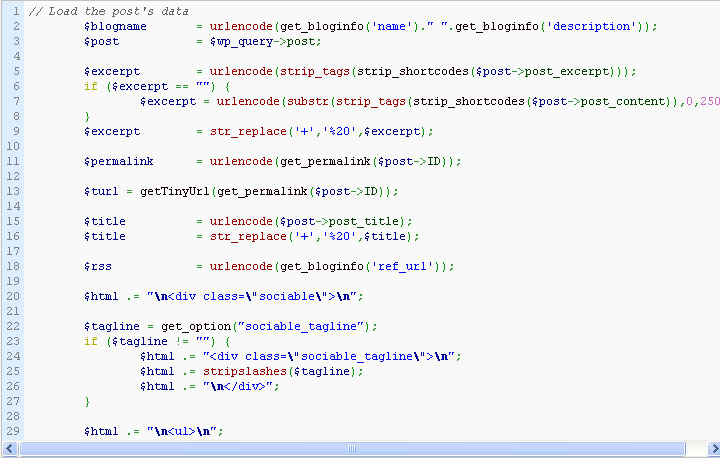720x458 pixels.
Task: Click the 'name' string on line 2
Action: coord(390,27)
